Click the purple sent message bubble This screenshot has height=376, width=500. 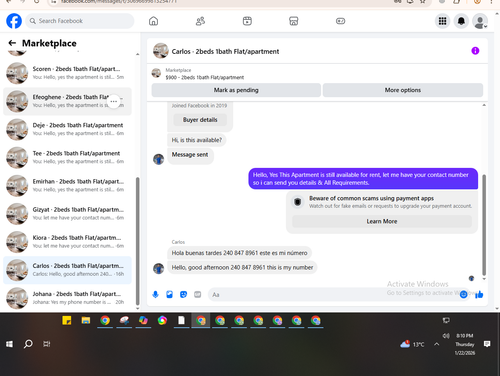click(363, 179)
